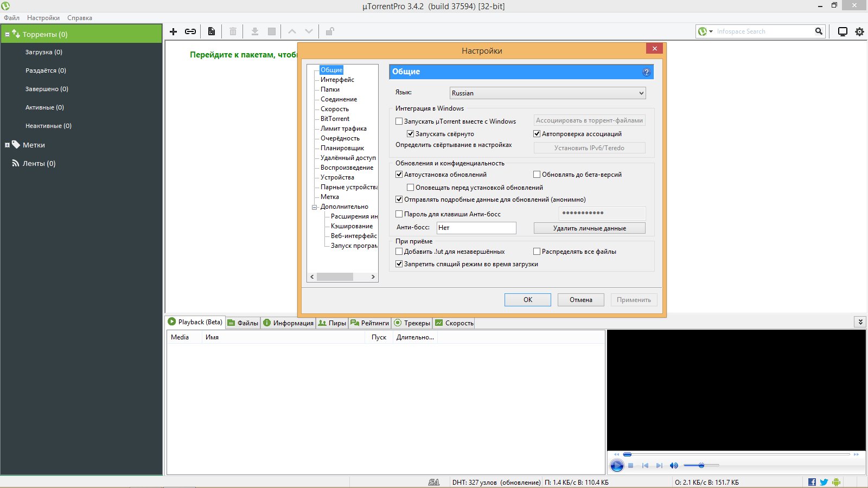Viewport: 868px width, 488px height.
Task: Enable 'Обновлять до бета-версий' checkbox
Action: click(x=537, y=175)
